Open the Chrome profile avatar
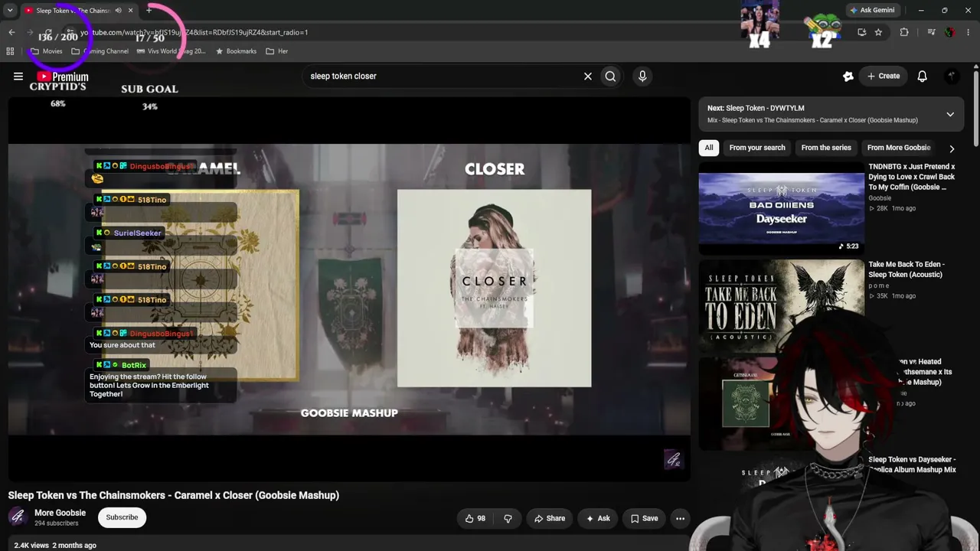The image size is (980, 551). (x=950, y=32)
